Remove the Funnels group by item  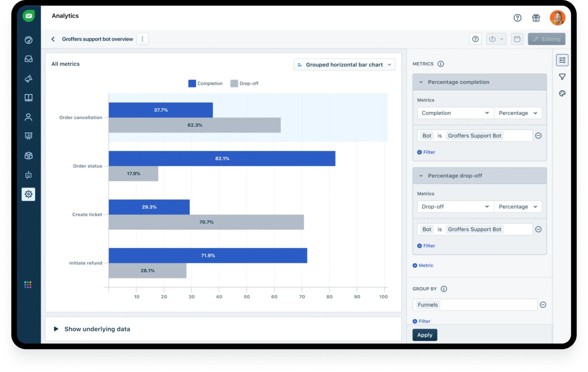(x=543, y=305)
